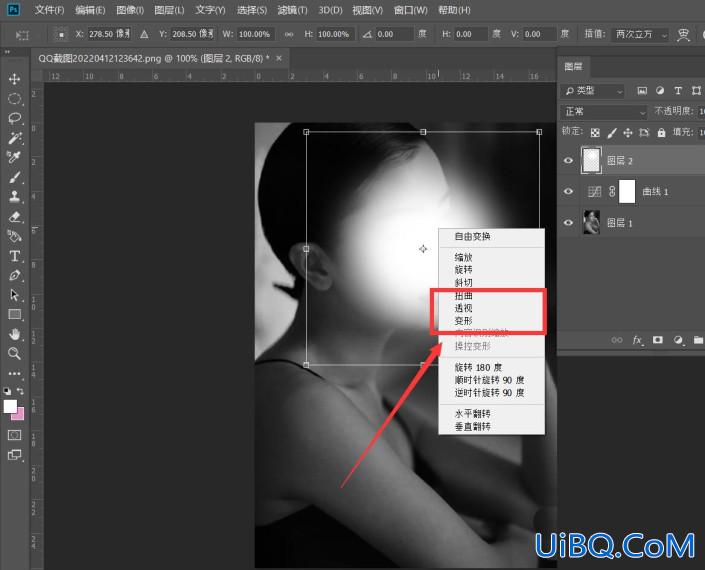Lock layer position

[628, 133]
